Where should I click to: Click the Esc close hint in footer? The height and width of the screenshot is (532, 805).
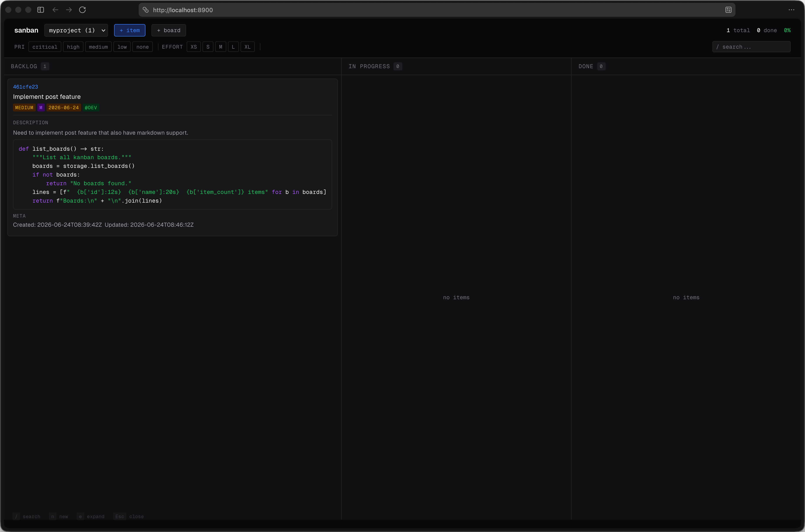pyautogui.click(x=128, y=516)
